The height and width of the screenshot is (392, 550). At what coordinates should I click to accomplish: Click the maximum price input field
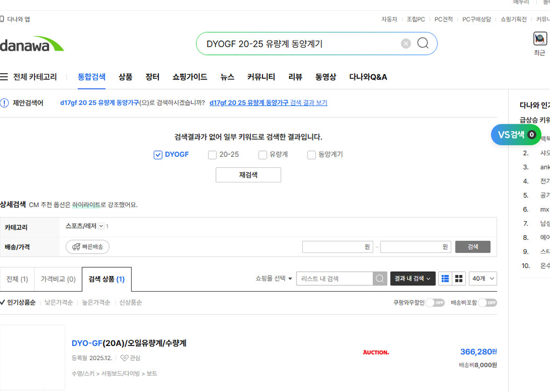[416, 247]
